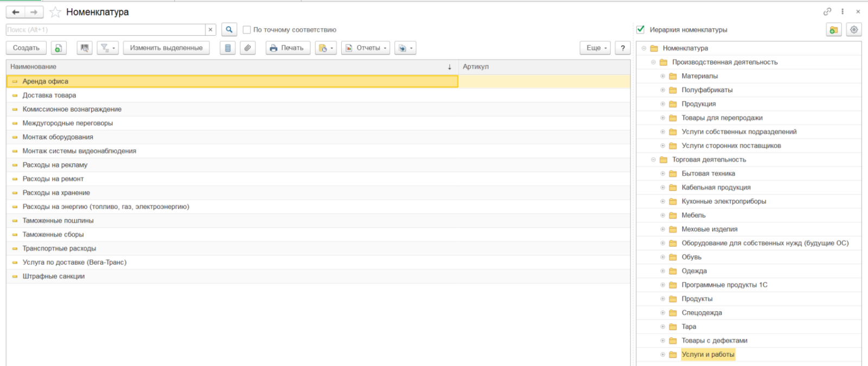Copy link using the chain icon
Viewport: 868px width, 366px height.
tap(827, 11)
